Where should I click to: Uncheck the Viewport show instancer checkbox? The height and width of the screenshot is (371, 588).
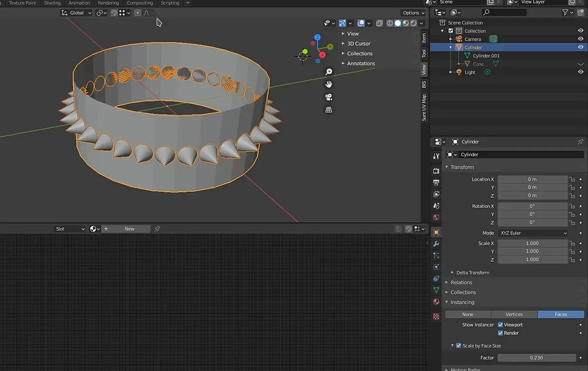click(500, 325)
